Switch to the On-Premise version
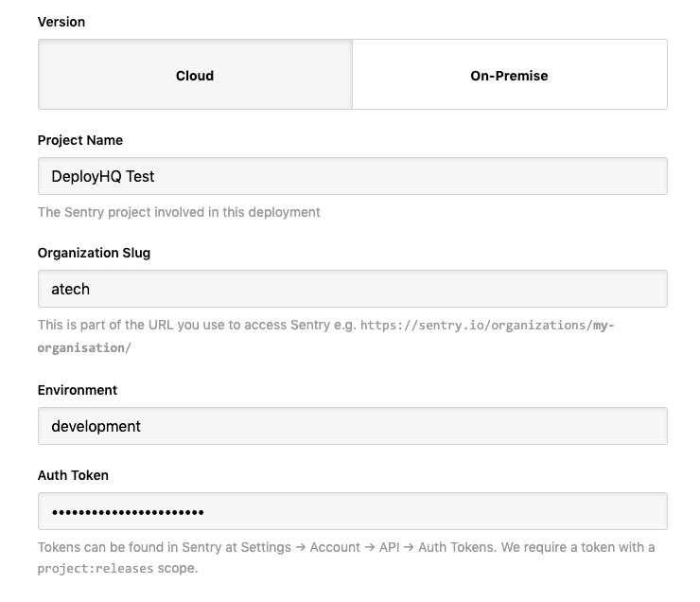Image resolution: width=700 pixels, height=602 pixels. [x=509, y=75]
